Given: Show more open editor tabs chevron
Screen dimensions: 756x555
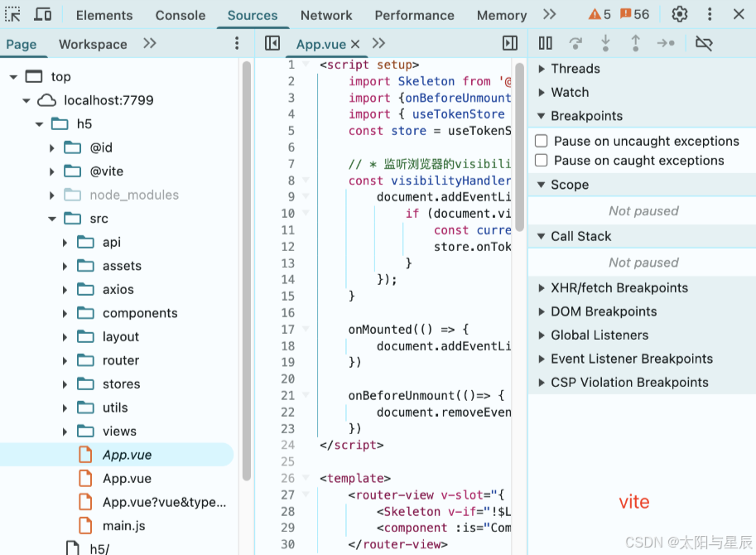Looking at the screenshot, I should tap(378, 43).
